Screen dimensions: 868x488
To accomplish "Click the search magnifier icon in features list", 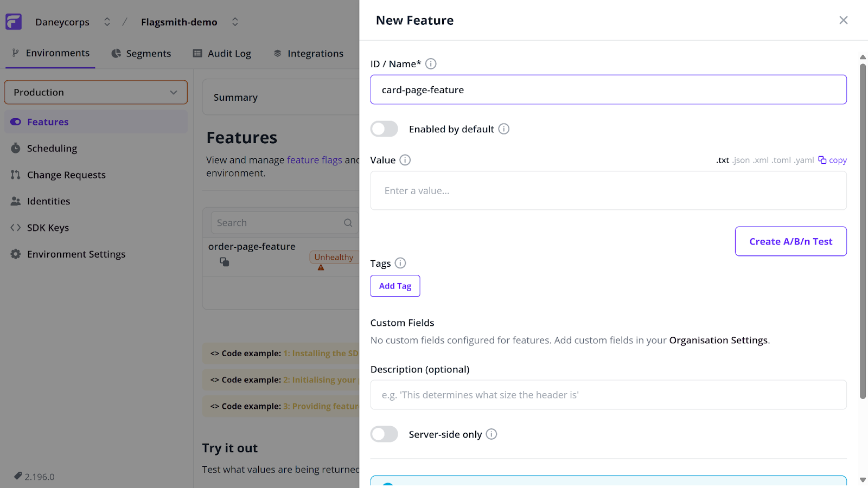I will pos(348,223).
